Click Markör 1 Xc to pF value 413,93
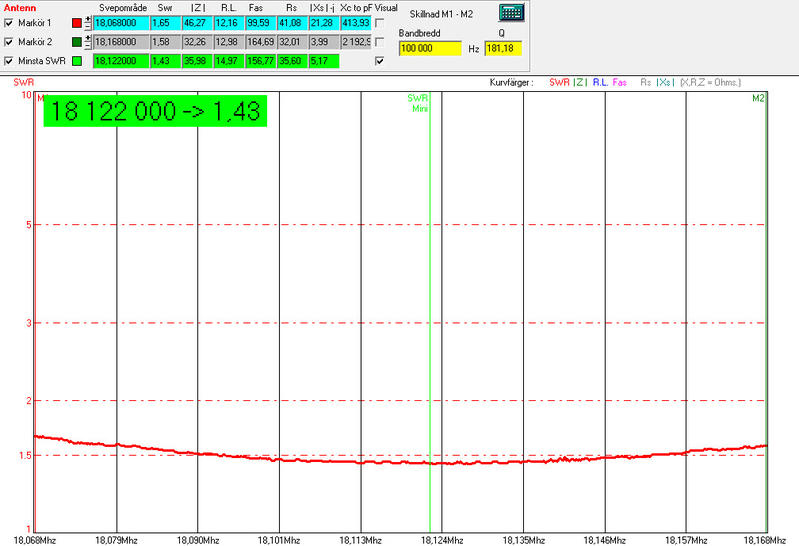The image size is (799, 546). point(356,23)
